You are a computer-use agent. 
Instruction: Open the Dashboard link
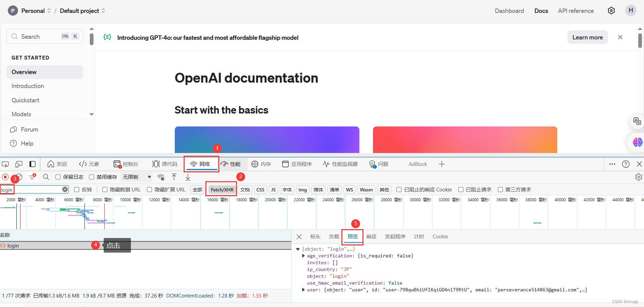point(509,11)
